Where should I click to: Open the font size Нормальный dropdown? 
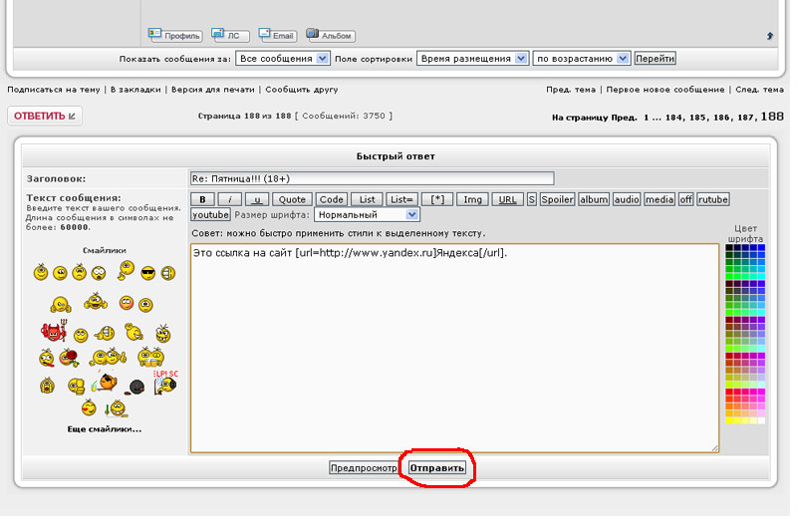click(367, 214)
